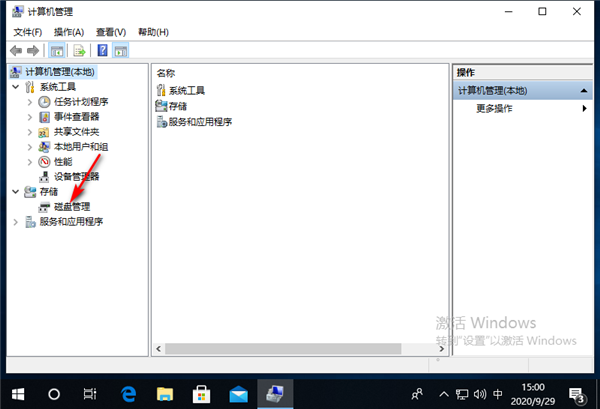Click the horizontal scrollbar left arrow
This screenshot has height=409, width=600.
click(x=158, y=349)
